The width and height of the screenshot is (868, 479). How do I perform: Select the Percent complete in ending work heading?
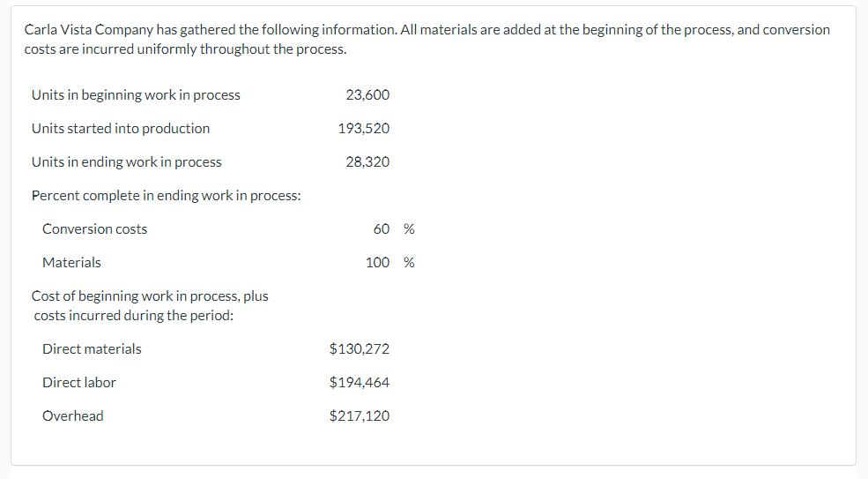point(166,196)
